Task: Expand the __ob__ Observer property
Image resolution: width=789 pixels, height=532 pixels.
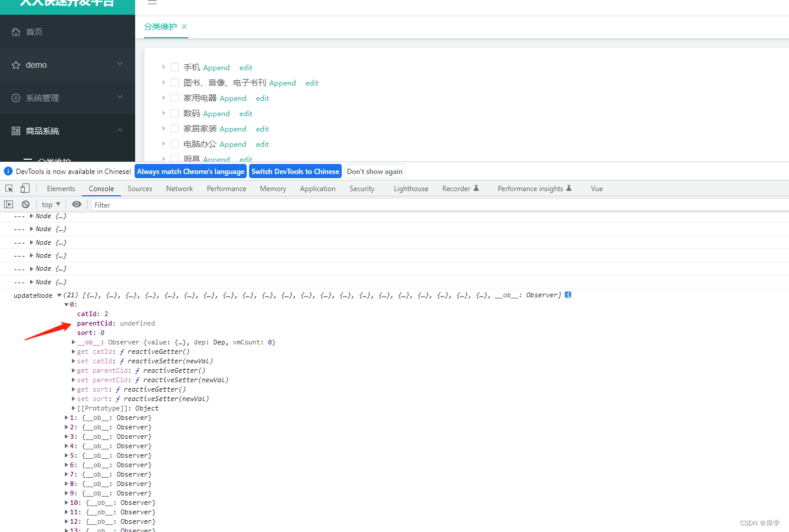Action: tap(74, 343)
